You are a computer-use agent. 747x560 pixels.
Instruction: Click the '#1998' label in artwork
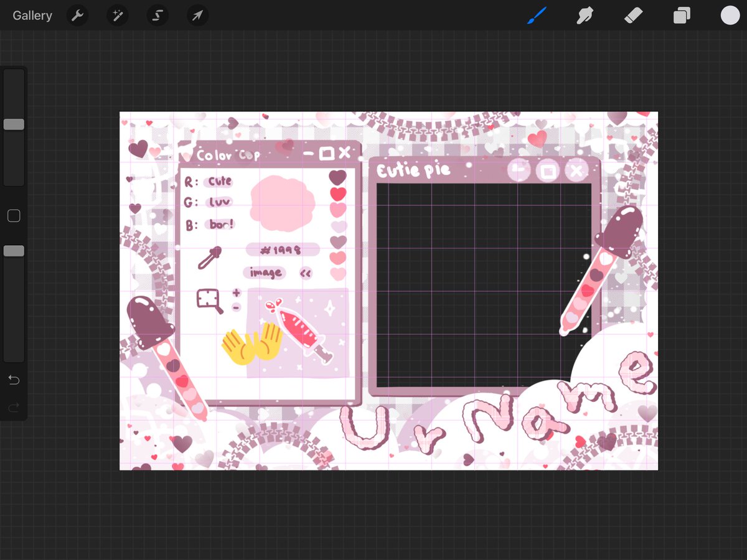point(282,250)
